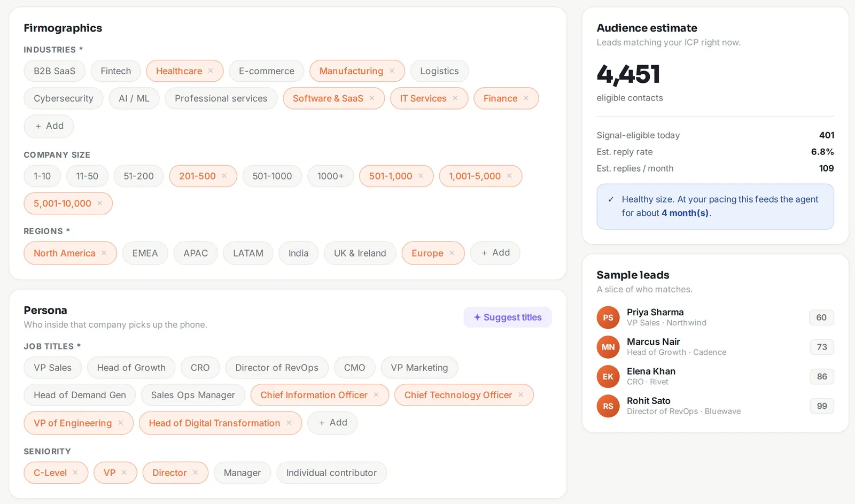The height and width of the screenshot is (504, 855).
Task: Click the Add button under Industries
Action: point(49,126)
